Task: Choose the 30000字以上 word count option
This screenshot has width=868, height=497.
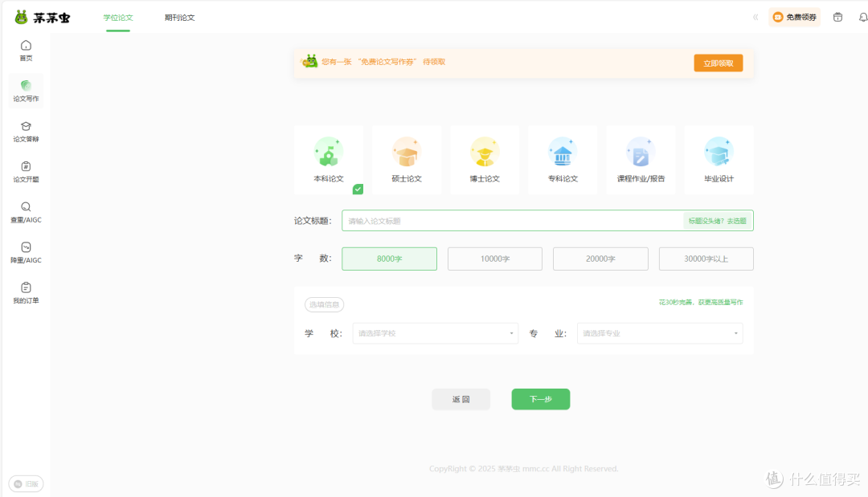Action: pos(706,259)
